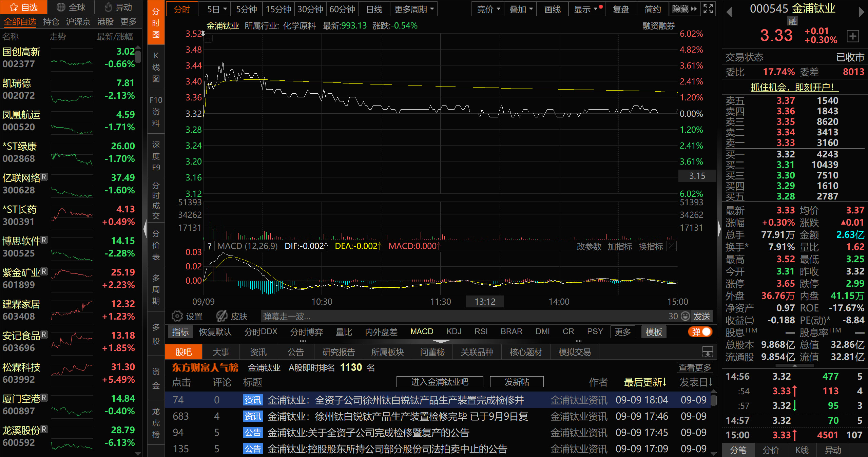Image resolution: width=868 pixels, height=457 pixels.
Task: Click the download panel icon near 模拟交易
Action: pyautogui.click(x=708, y=352)
